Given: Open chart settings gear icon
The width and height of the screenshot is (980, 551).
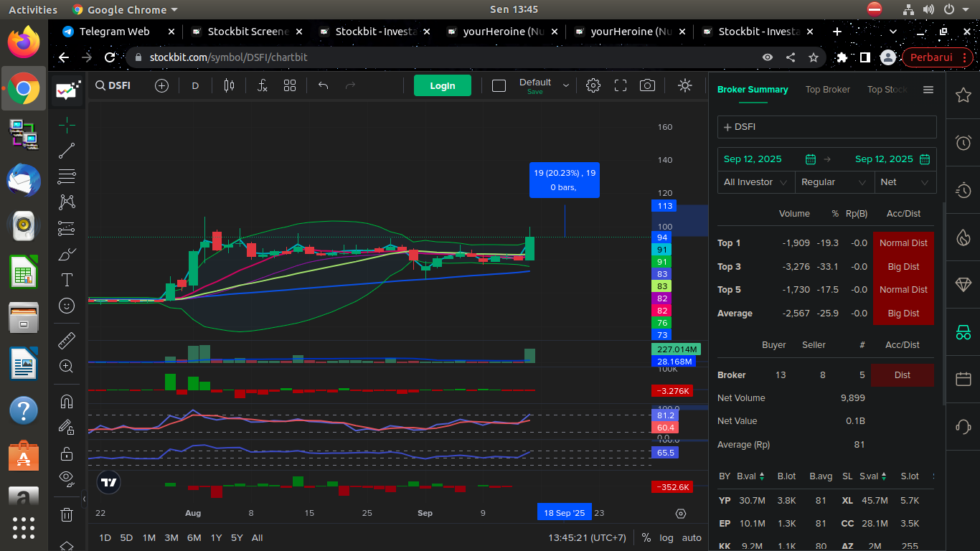Looking at the screenshot, I should [x=593, y=85].
